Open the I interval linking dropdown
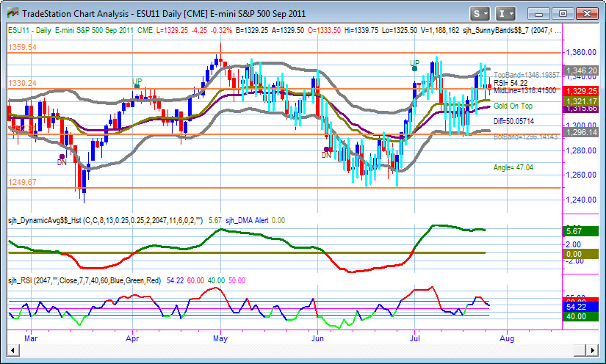The width and height of the screenshot is (606, 364). click(505, 14)
